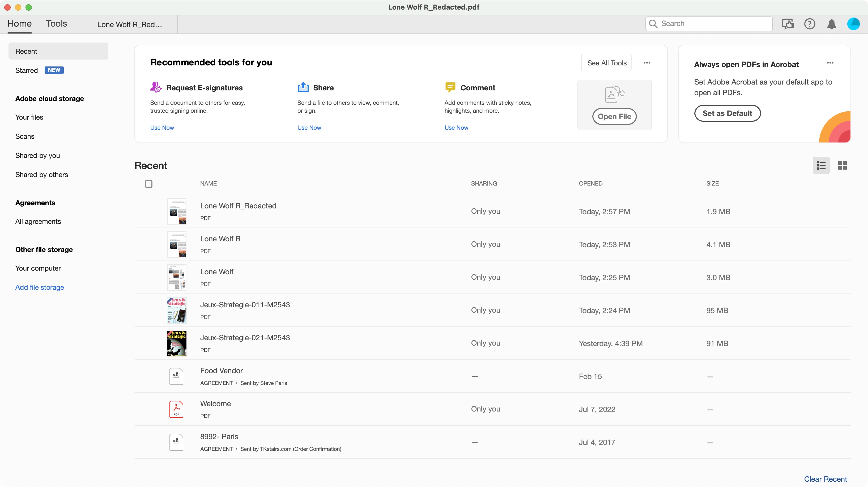Show files Shared by you
This screenshot has height=487, width=868.
pos(37,156)
